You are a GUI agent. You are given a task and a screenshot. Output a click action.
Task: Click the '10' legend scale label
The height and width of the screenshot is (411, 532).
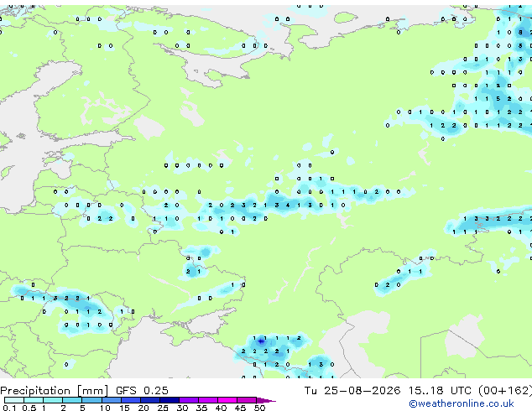105,408
